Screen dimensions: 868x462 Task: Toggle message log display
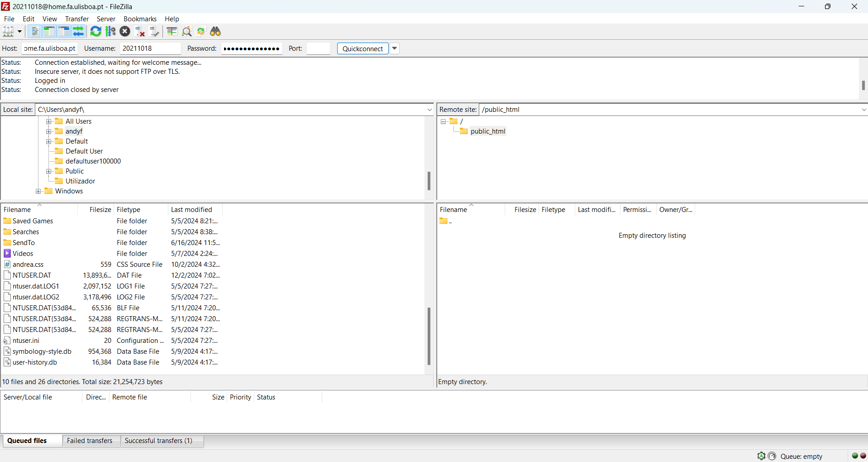[34, 31]
